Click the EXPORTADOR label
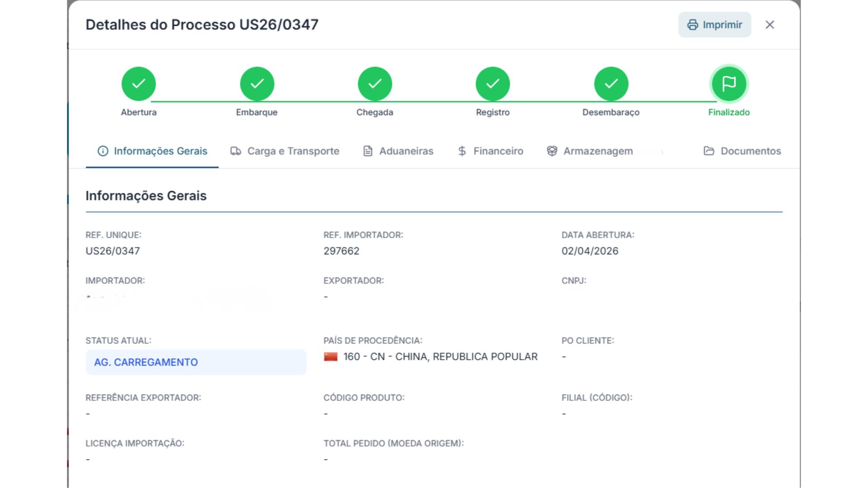Screen dimensions: 868x488 pos(354,281)
